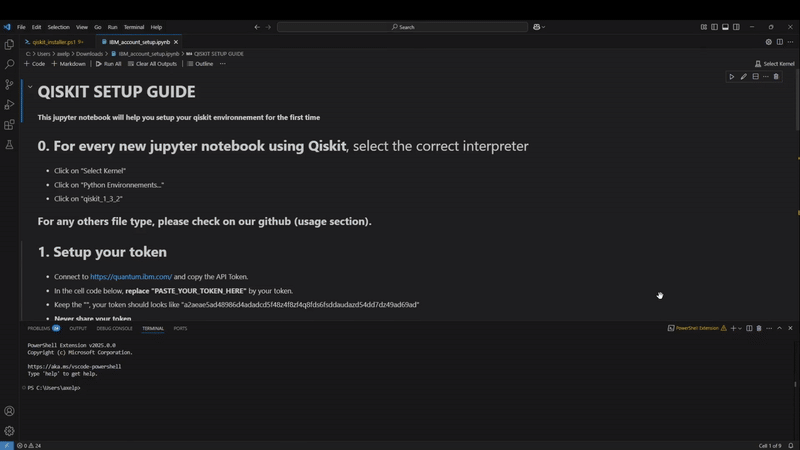Click the command center Search box
The height and width of the screenshot is (450, 800).
(403, 27)
